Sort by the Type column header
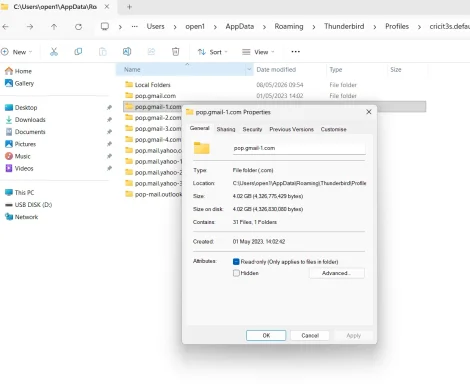 (336, 69)
